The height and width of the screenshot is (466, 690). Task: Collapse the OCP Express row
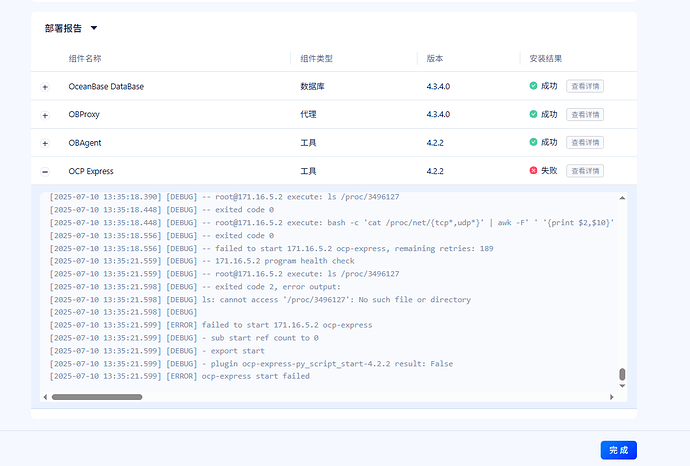45,172
